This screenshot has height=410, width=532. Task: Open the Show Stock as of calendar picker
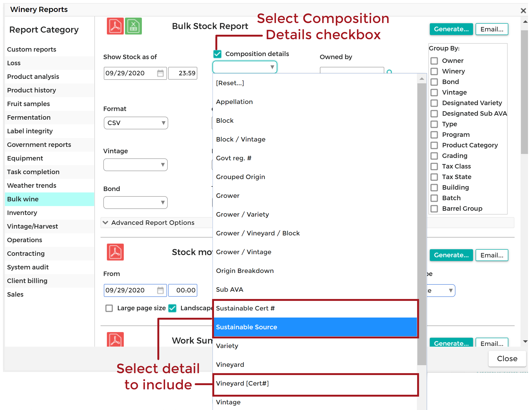(160, 73)
